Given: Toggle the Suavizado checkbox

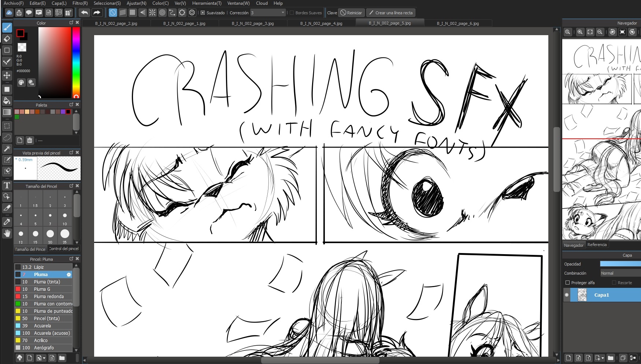Looking at the screenshot, I should pyautogui.click(x=203, y=13).
